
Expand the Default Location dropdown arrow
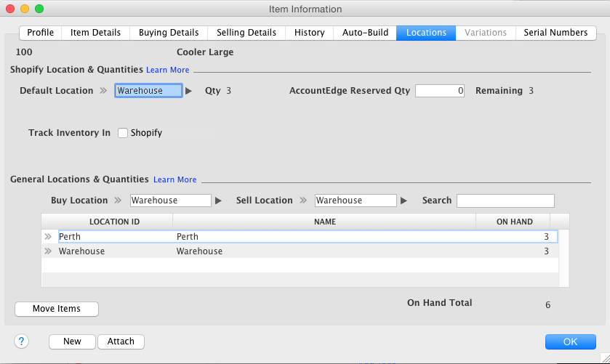[x=189, y=92]
